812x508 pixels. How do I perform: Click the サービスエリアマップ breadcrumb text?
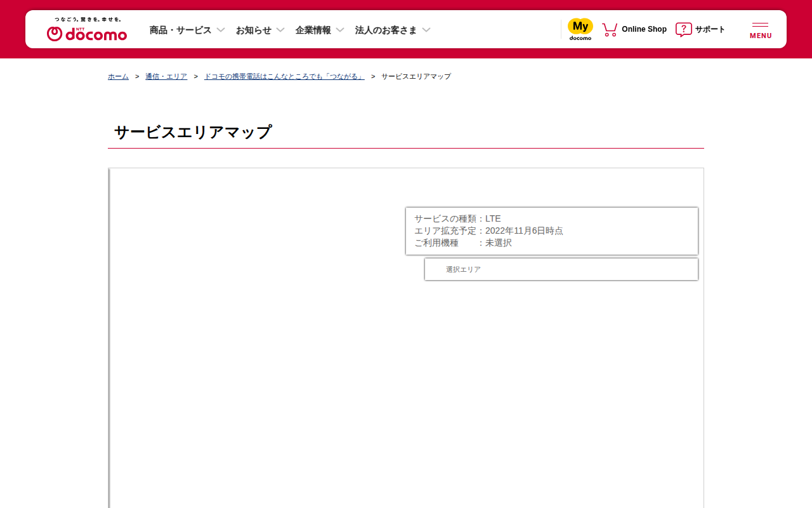(x=416, y=76)
